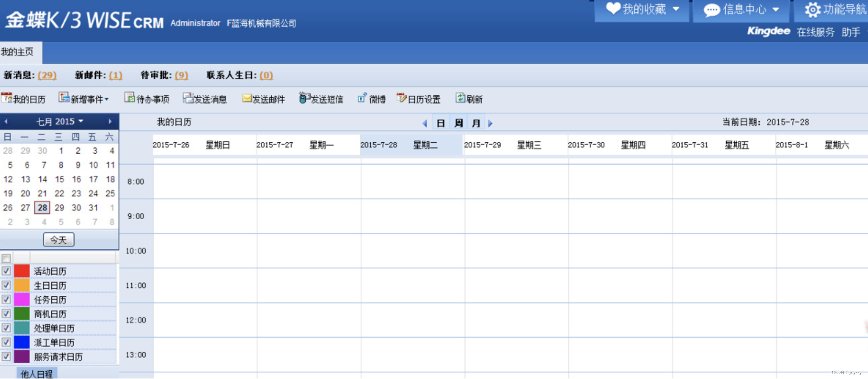Click the 2015-7-26 星期日 column header
Image resolution: width=868 pixels, height=379 pixels.
pyautogui.click(x=204, y=145)
